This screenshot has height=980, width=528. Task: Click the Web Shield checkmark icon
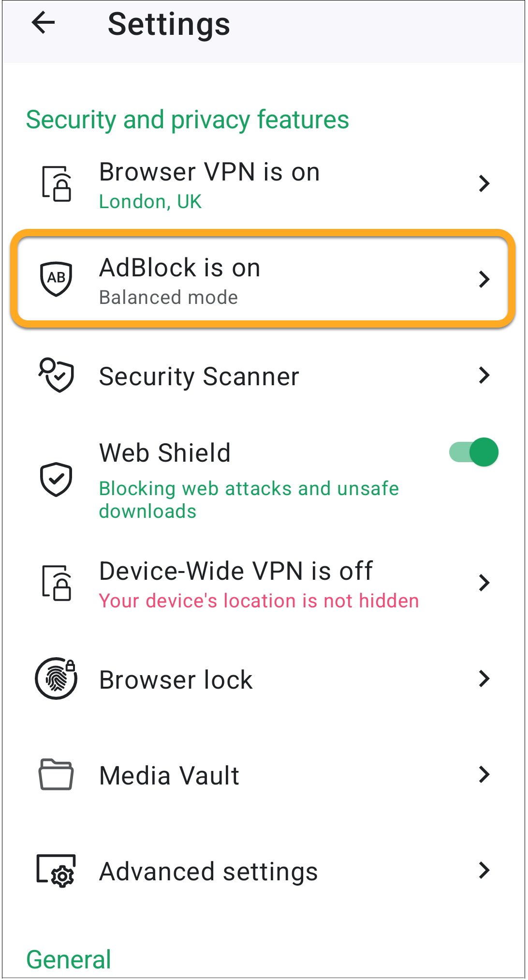click(x=56, y=479)
